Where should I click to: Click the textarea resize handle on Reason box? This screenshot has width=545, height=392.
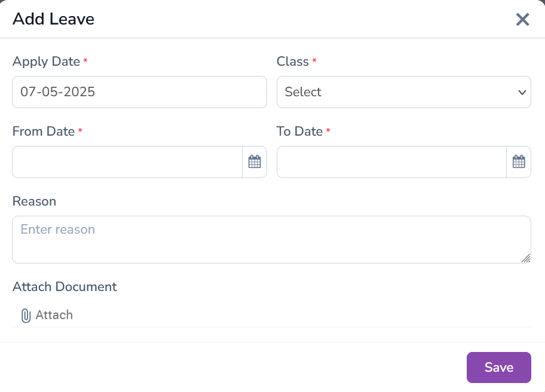pyautogui.click(x=526, y=259)
